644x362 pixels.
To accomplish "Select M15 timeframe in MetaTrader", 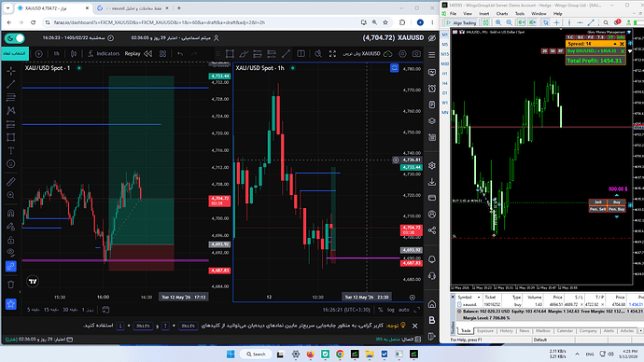I will point(445,54).
